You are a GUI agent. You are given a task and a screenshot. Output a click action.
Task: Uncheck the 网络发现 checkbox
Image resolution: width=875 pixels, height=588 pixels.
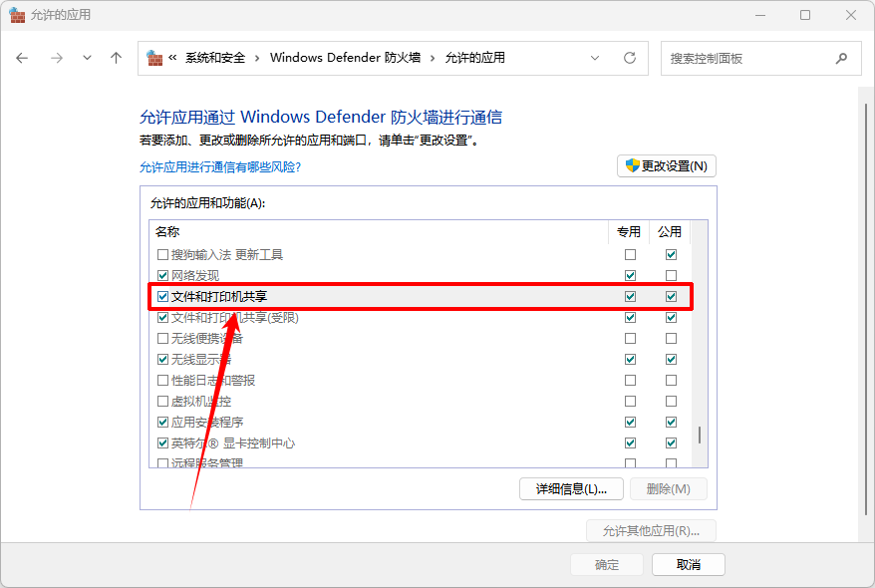(163, 276)
